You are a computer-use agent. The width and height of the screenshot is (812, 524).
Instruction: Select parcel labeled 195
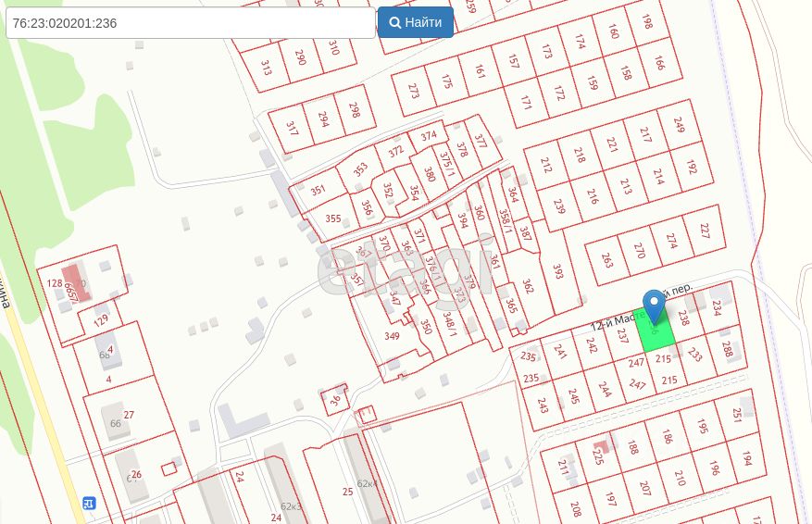pos(703,426)
